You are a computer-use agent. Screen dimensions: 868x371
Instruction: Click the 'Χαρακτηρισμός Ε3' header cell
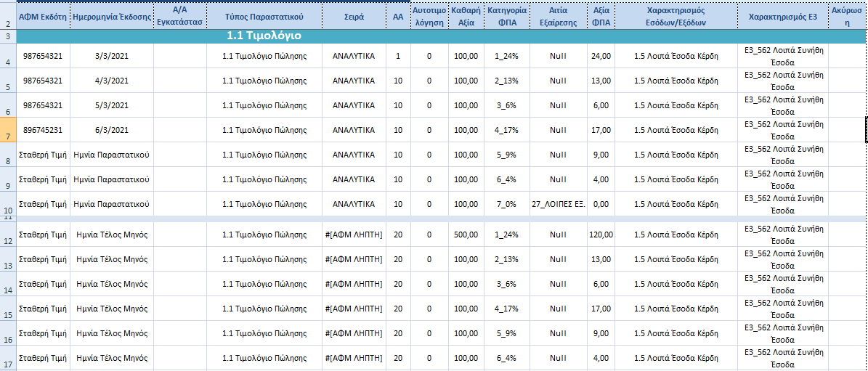coord(782,16)
